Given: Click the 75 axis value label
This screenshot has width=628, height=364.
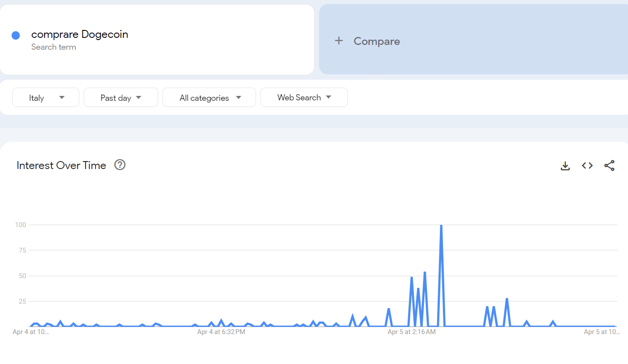Looking at the screenshot, I should coord(22,250).
